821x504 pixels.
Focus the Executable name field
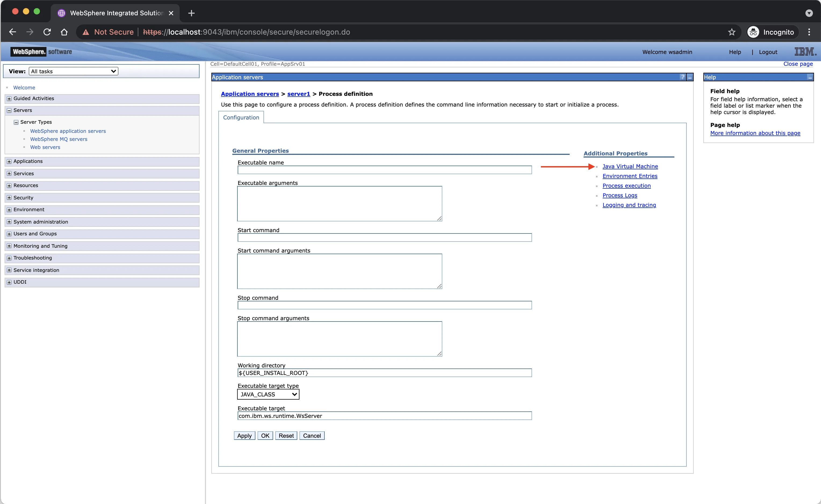click(x=385, y=170)
